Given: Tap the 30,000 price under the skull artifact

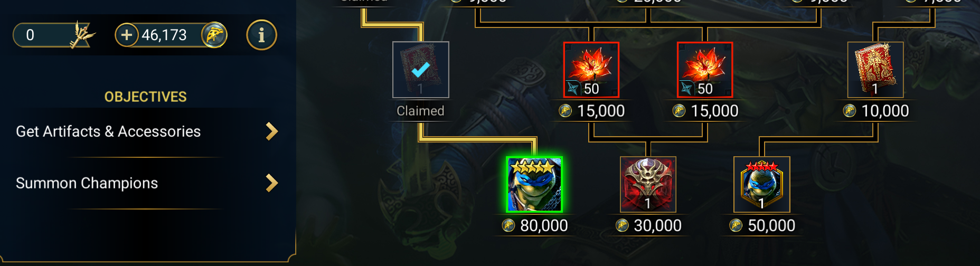Looking at the screenshot, I should click(657, 225).
